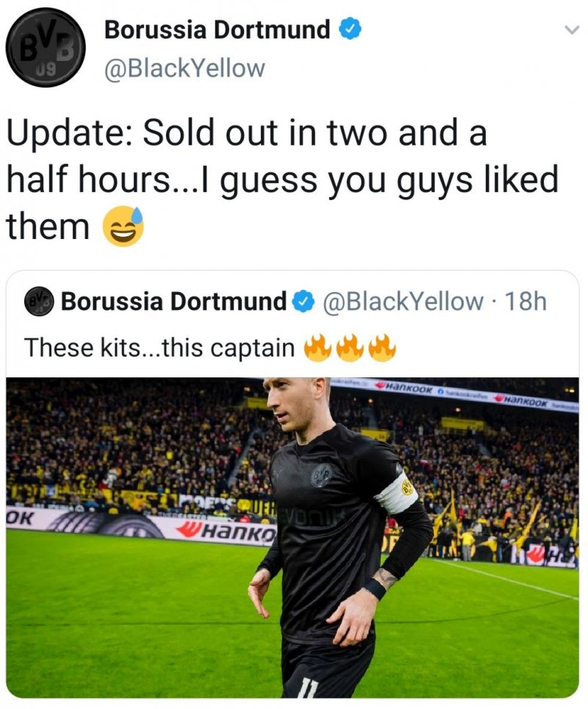Image resolution: width=588 pixels, height=709 pixels.
Task: Open the small BVB avatar in quoted tweet
Action: click(39, 301)
